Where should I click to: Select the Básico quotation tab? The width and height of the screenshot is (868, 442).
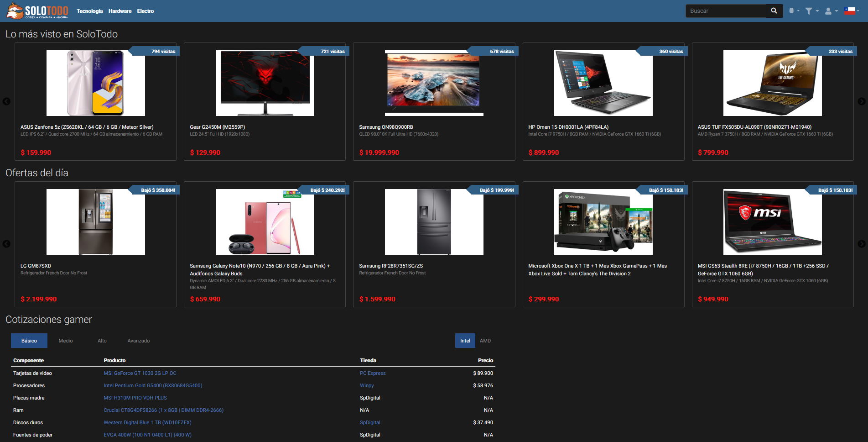tap(29, 341)
